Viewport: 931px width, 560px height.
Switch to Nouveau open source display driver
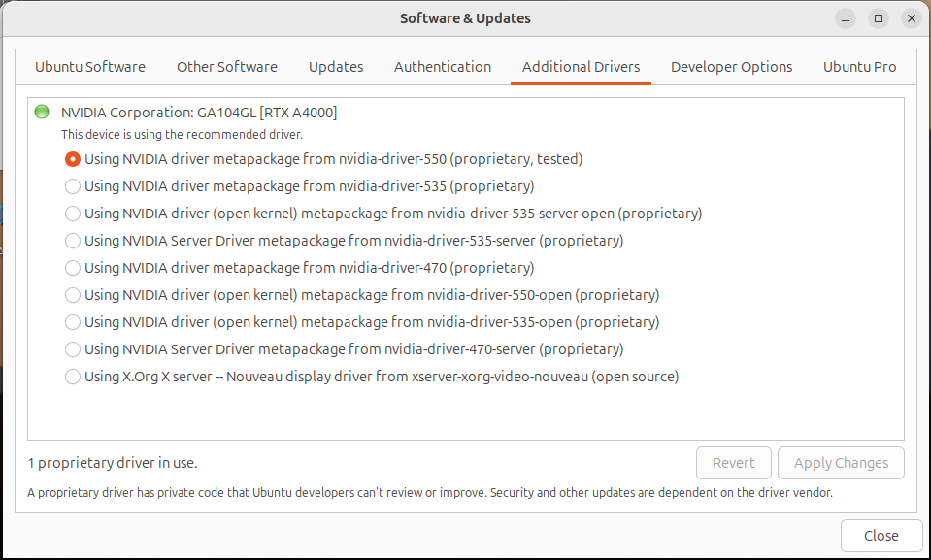pyautogui.click(x=73, y=377)
